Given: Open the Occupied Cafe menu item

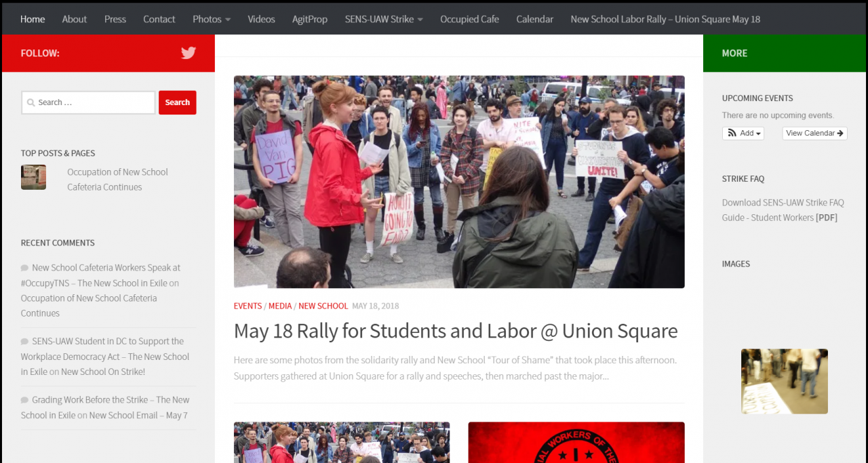Looking at the screenshot, I should pos(469,19).
